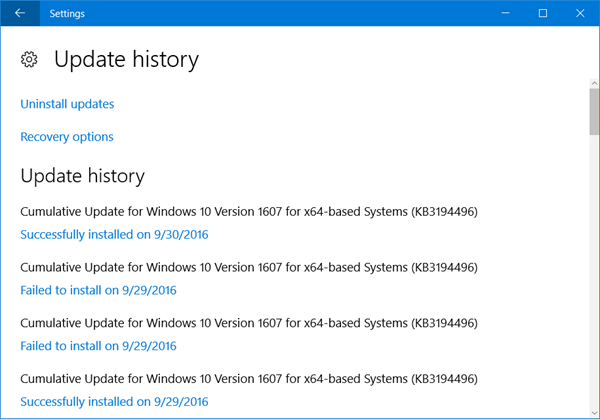
Task: Click the gear icon beside Update history
Action: [x=29, y=59]
